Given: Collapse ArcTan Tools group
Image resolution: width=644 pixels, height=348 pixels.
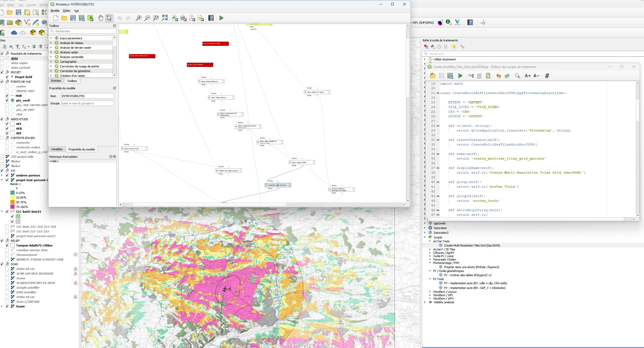Looking at the screenshot, I should 430,241.
